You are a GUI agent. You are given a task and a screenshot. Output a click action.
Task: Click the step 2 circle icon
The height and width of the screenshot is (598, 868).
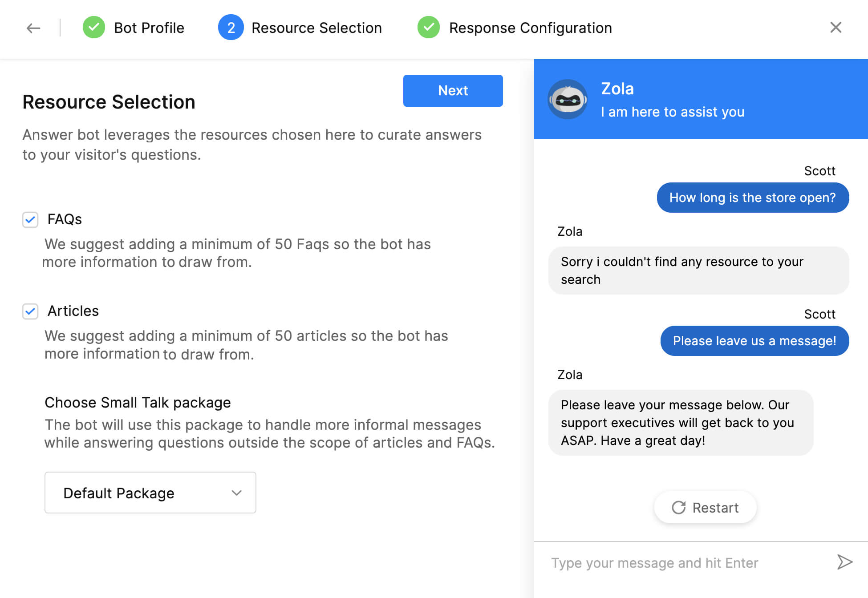tap(231, 28)
